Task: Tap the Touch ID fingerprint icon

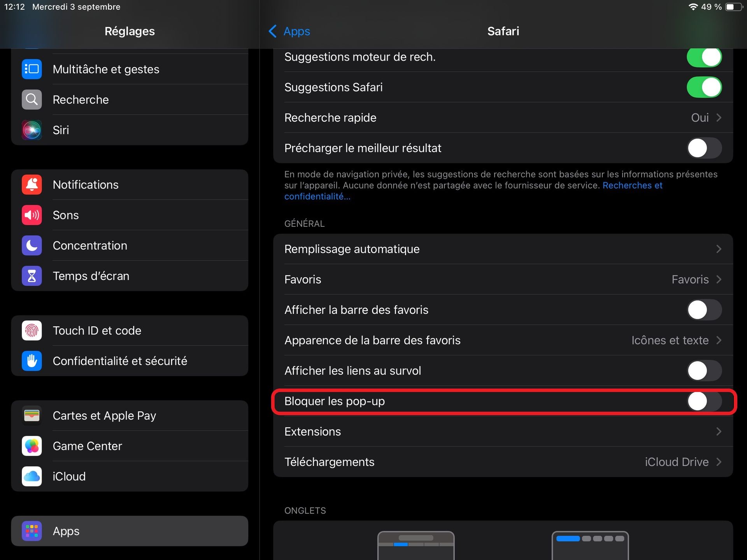Action: click(32, 331)
